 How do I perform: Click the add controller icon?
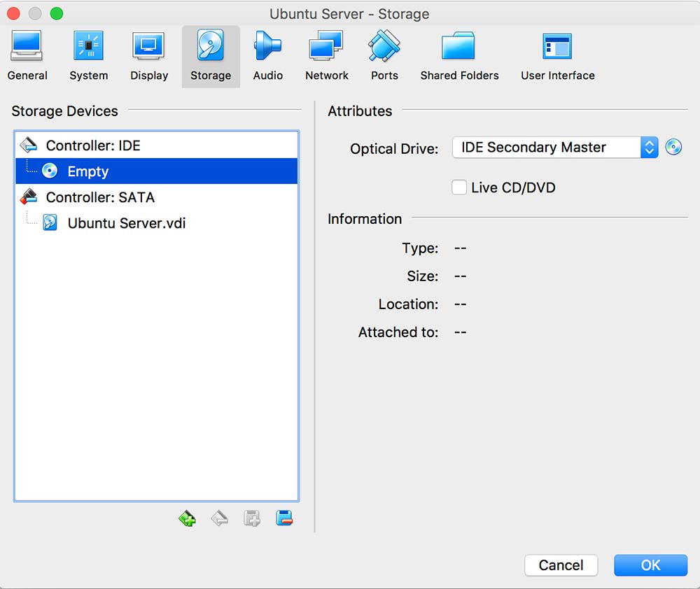point(187,518)
